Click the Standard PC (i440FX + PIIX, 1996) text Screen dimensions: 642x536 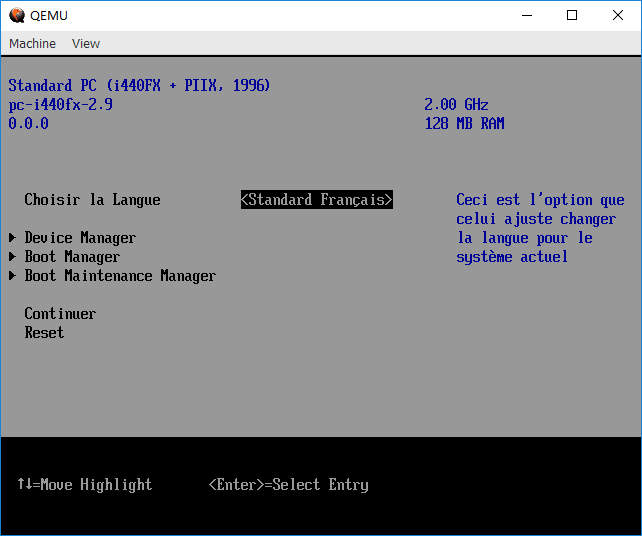(x=139, y=85)
